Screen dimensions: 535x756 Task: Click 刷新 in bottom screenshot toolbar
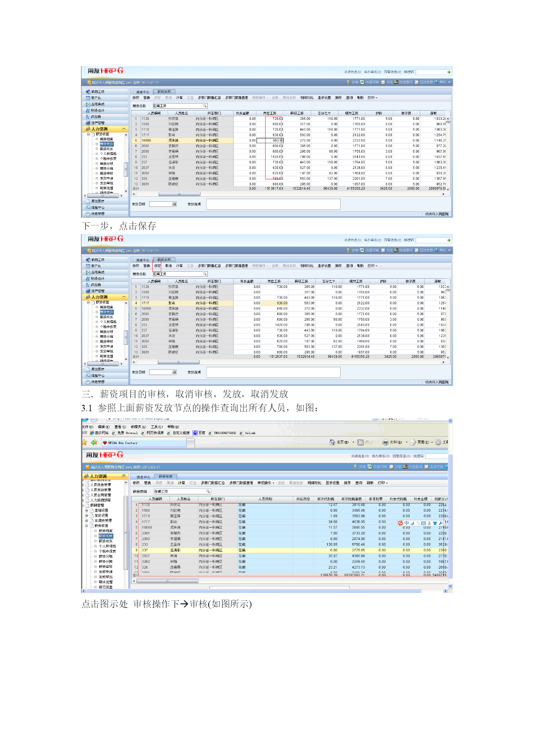(x=370, y=483)
